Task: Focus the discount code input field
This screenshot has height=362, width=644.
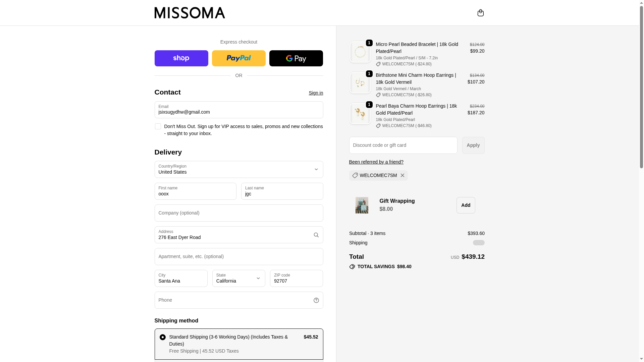Action: pyautogui.click(x=403, y=145)
